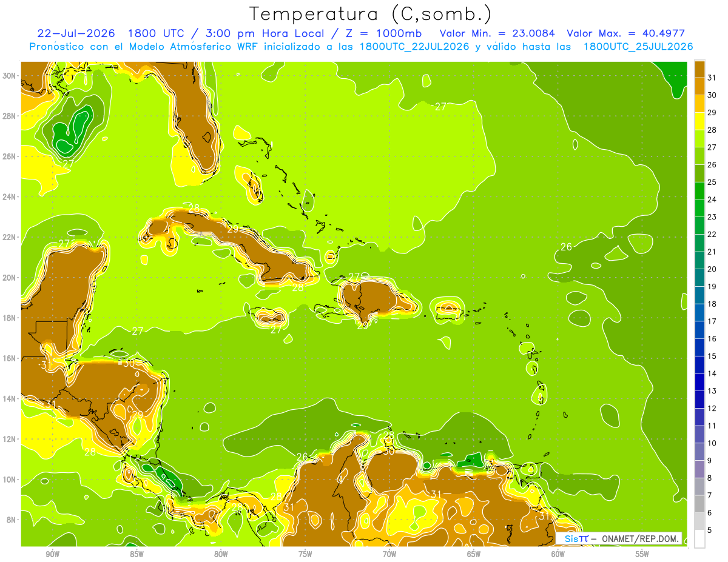Click the "16N" latitude axis label
The image size is (728, 562).
pos(9,358)
